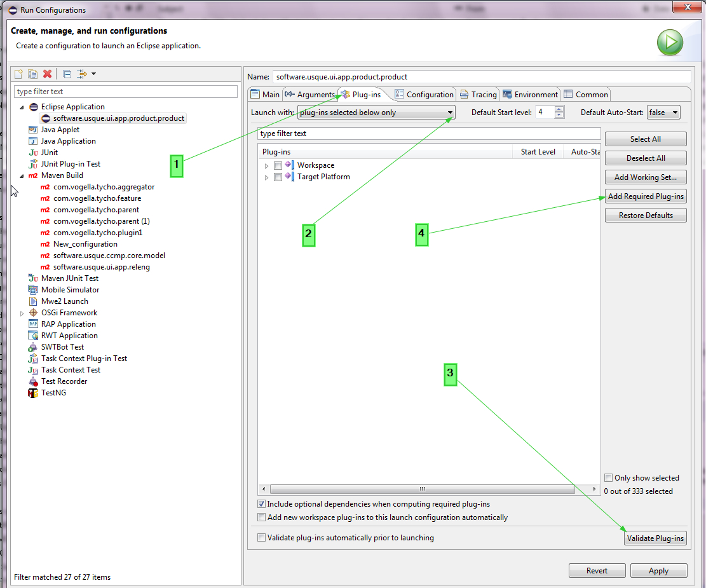Click the Task Context Plug-in Test icon

point(33,359)
